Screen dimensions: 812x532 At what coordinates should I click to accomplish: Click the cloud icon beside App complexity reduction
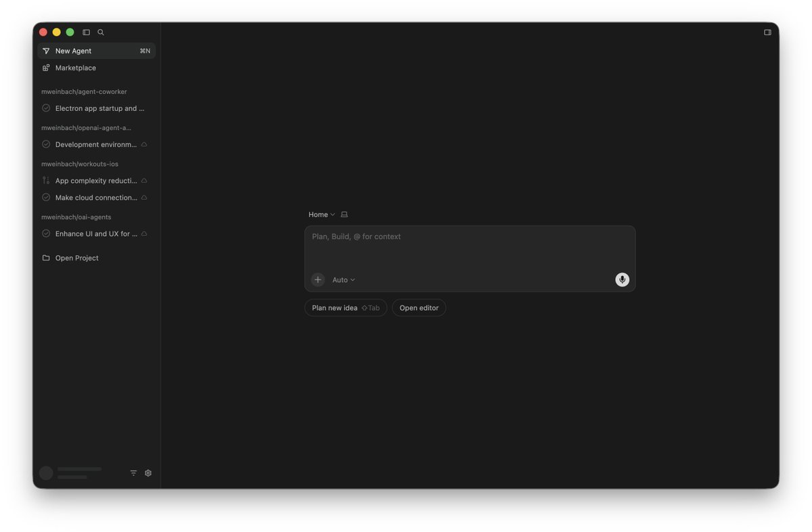(x=144, y=181)
